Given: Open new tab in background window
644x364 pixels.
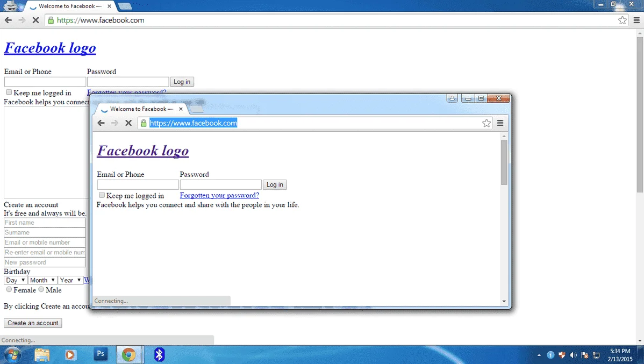Looking at the screenshot, I should (125, 6).
